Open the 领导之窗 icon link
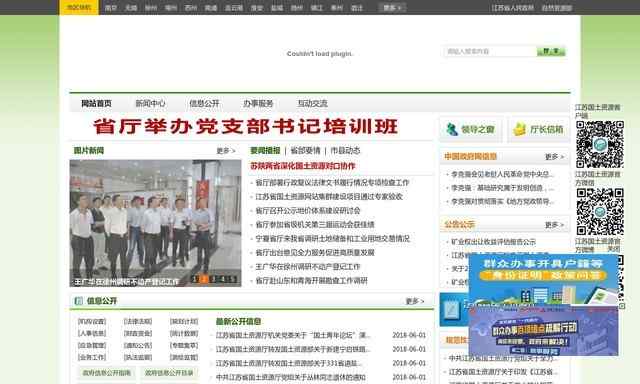Screen dimensions: 640x384 coord(471,129)
